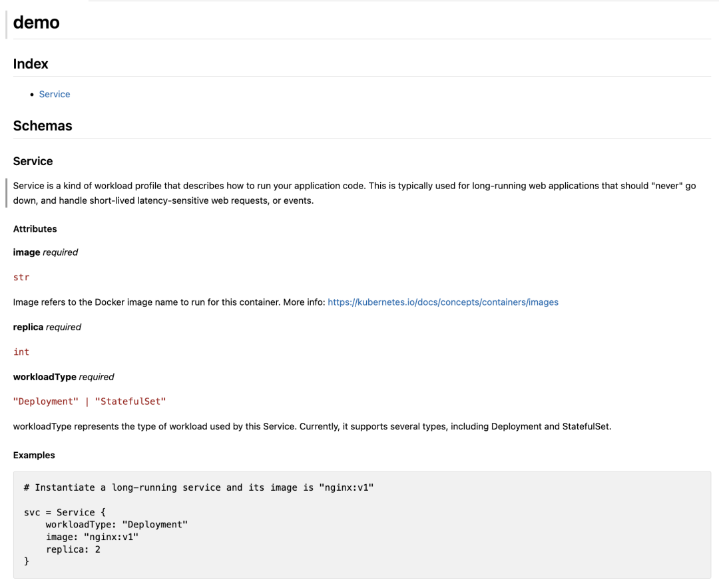The image size is (719, 588).
Task: Click the demo page title
Action: click(x=37, y=23)
